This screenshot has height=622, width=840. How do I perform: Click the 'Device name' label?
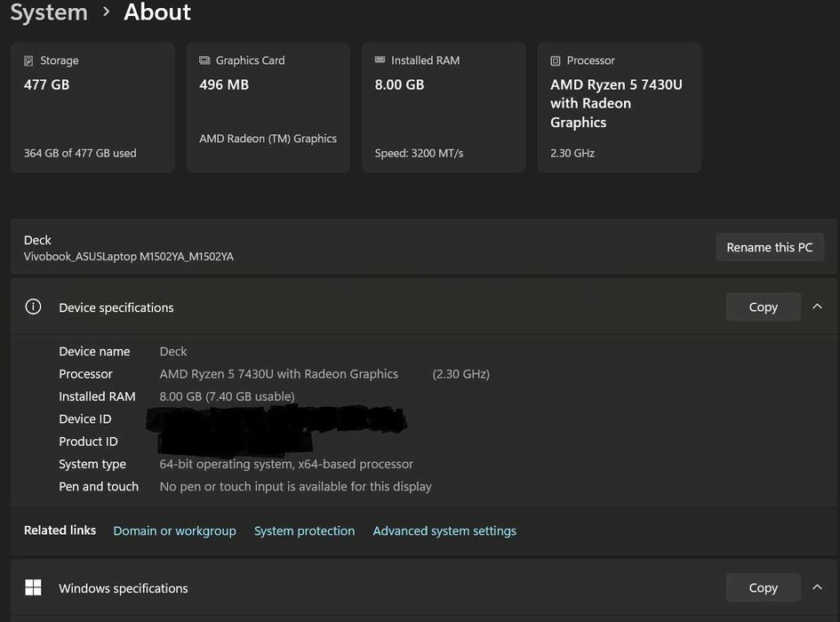(x=94, y=352)
